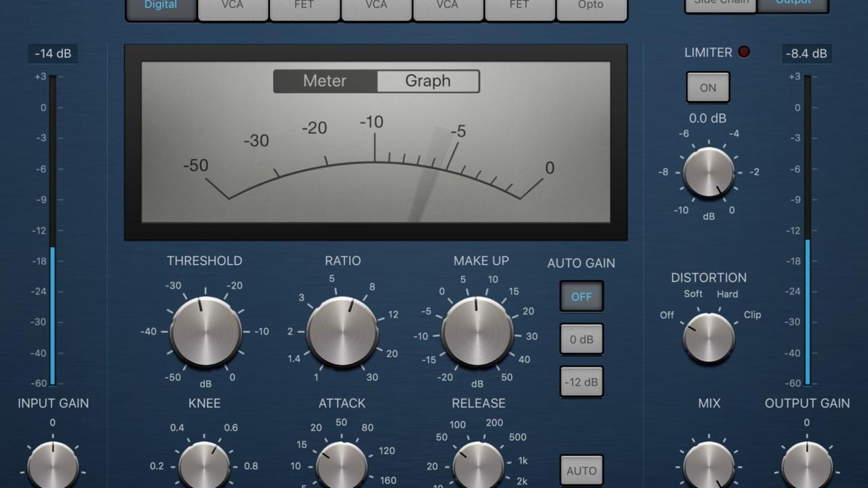The height and width of the screenshot is (488, 868).
Task: Click the AUTO GAIN label
Action: pos(581,263)
